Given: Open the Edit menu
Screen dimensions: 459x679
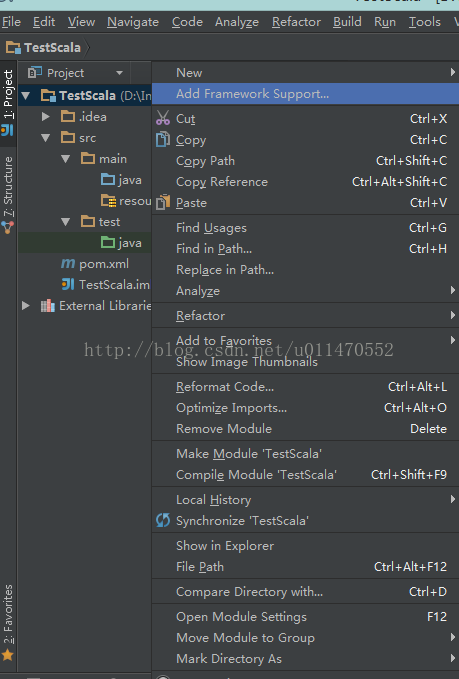Looking at the screenshot, I should [x=44, y=22].
